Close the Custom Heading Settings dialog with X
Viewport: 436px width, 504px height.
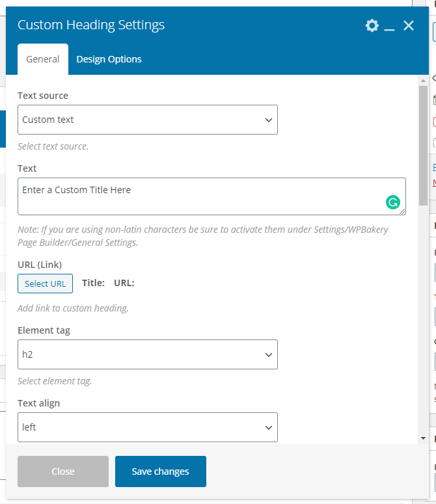409,25
